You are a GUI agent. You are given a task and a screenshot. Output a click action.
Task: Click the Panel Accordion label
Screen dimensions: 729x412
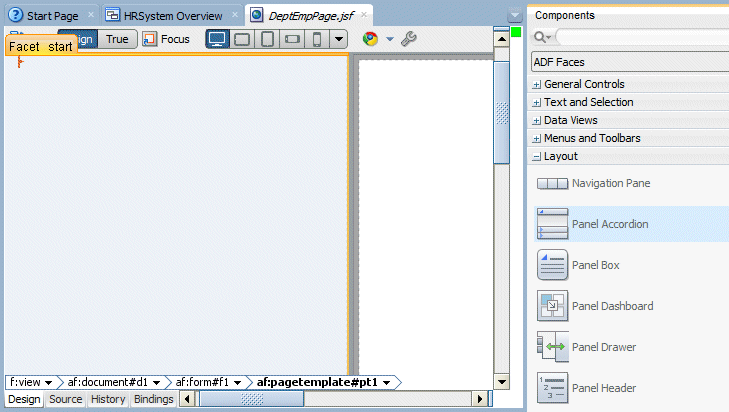(610, 224)
